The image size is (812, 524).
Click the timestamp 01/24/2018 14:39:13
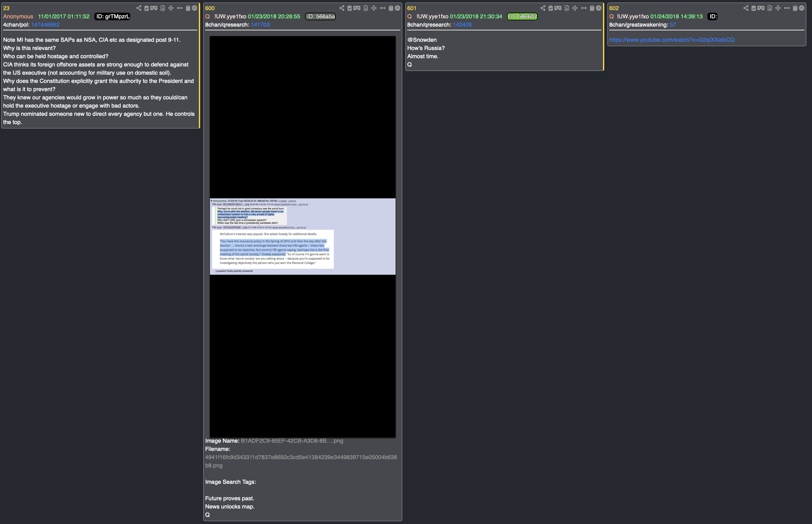tap(676, 16)
